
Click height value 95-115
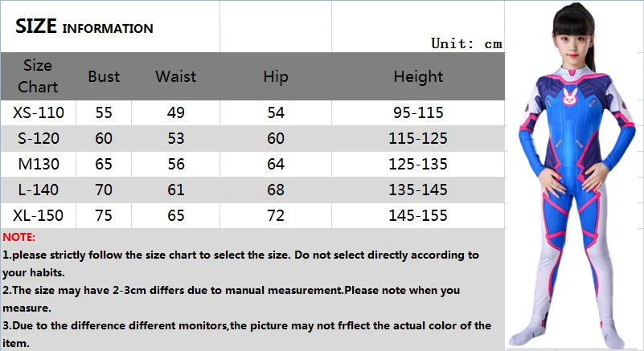coord(418,112)
